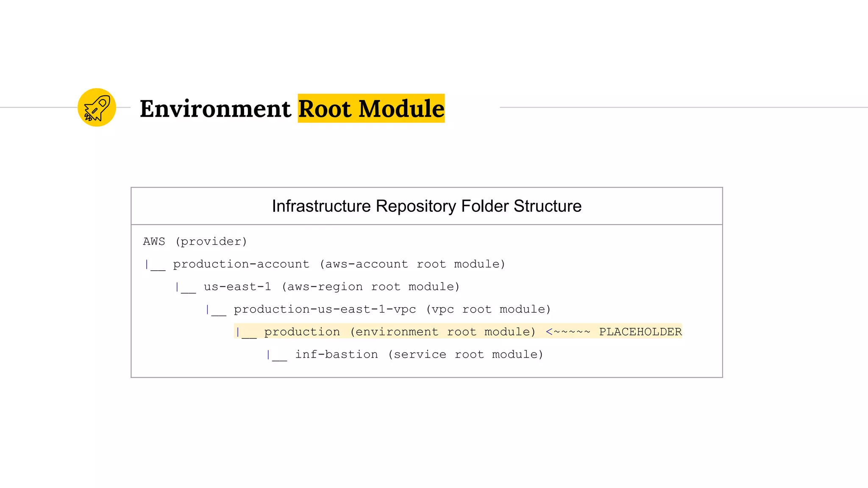Image resolution: width=868 pixels, height=488 pixels.
Task: Click the 'PLACEHOLDER' marker text
Action: click(x=640, y=332)
